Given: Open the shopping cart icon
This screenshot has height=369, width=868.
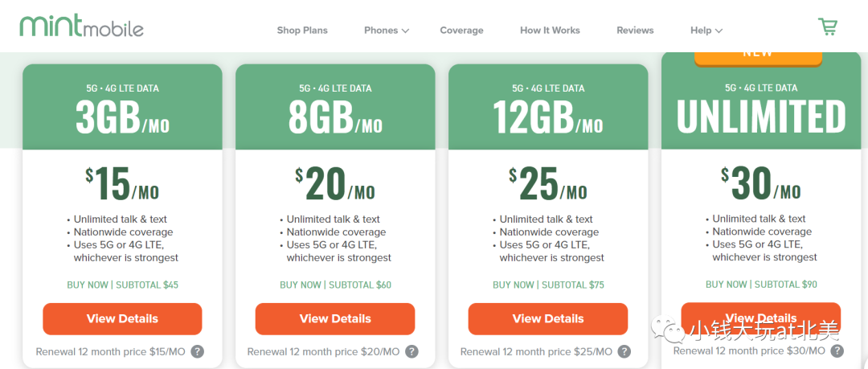Looking at the screenshot, I should click(x=828, y=27).
